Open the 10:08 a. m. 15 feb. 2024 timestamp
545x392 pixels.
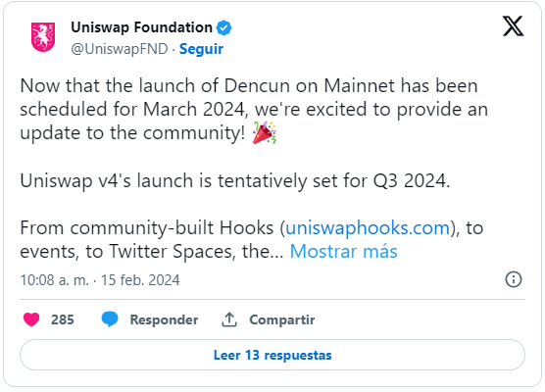click(100, 280)
